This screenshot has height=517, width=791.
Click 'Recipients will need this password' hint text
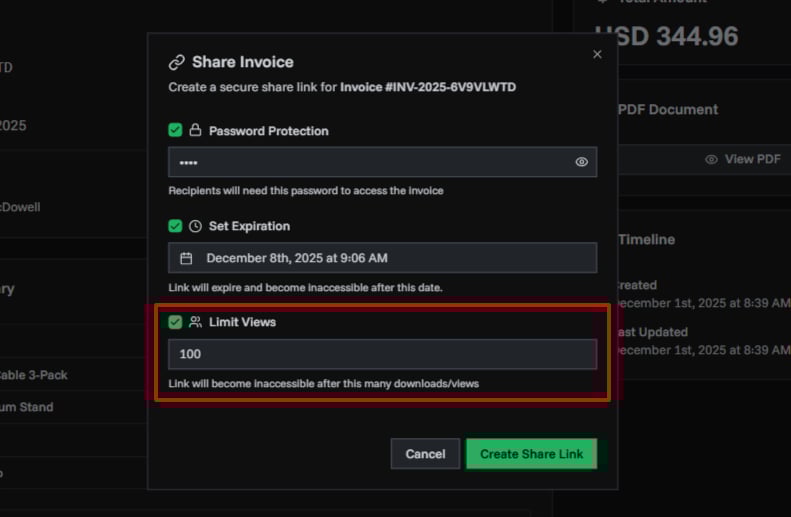[306, 191]
